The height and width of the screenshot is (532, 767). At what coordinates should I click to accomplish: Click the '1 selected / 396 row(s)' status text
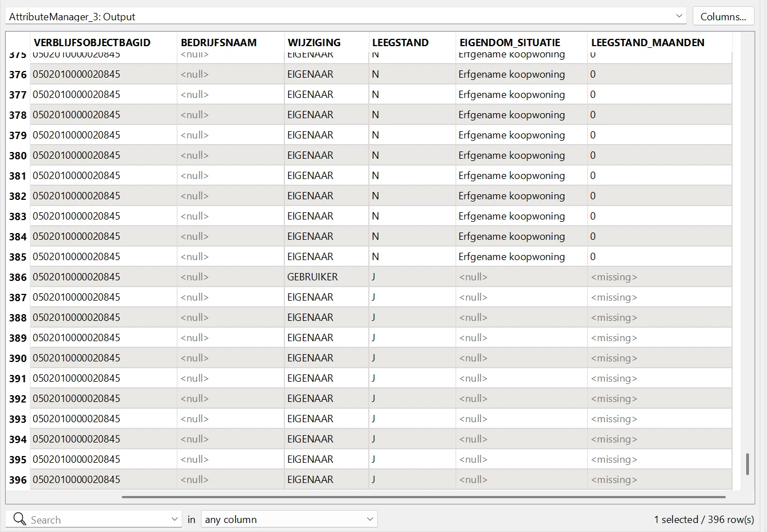pos(704,520)
